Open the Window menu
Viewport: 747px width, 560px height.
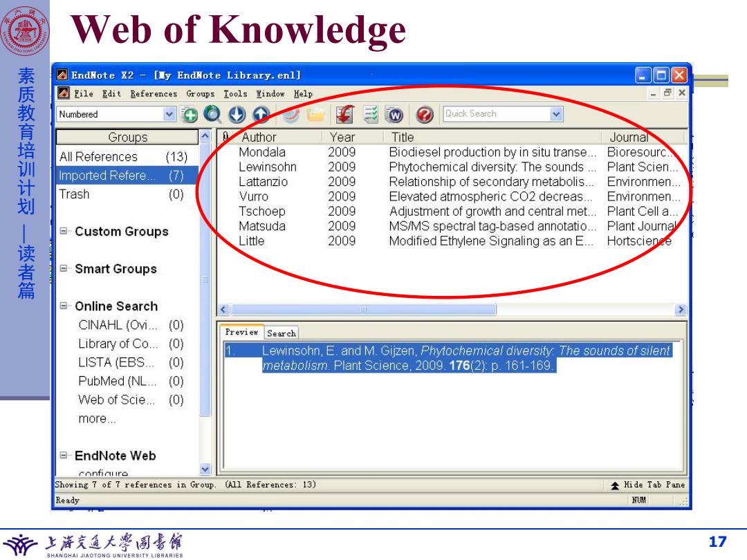click(x=270, y=94)
